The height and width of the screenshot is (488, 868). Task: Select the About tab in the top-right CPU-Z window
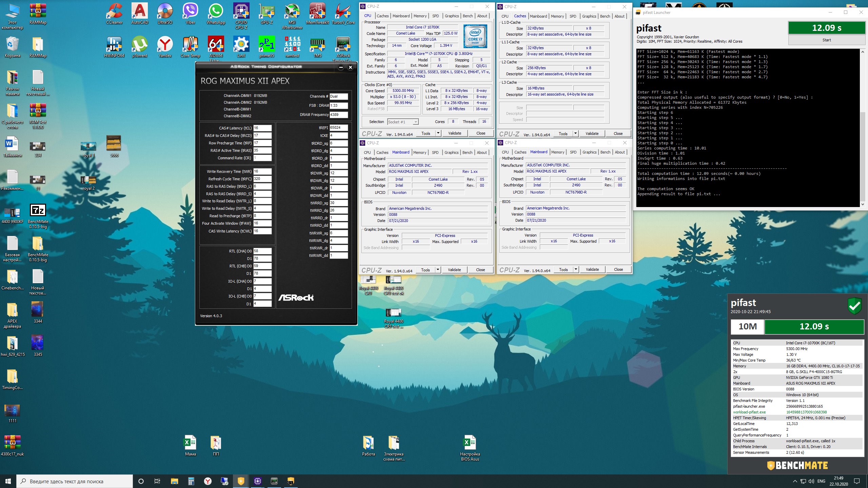point(619,16)
